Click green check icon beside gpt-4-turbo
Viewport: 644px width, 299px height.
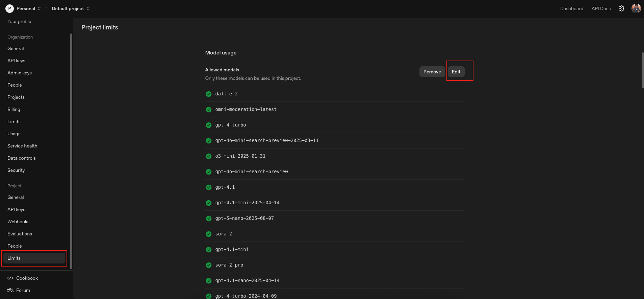[x=209, y=125]
